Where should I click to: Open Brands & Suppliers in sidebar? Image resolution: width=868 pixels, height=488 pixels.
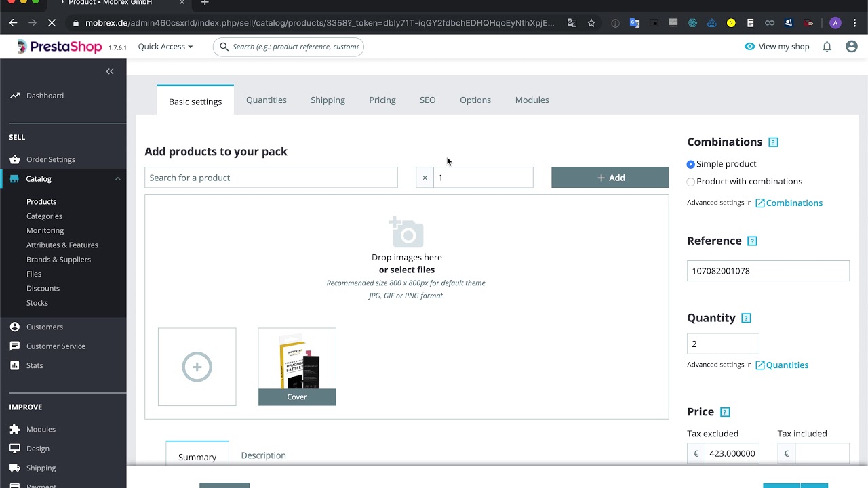[x=58, y=260]
